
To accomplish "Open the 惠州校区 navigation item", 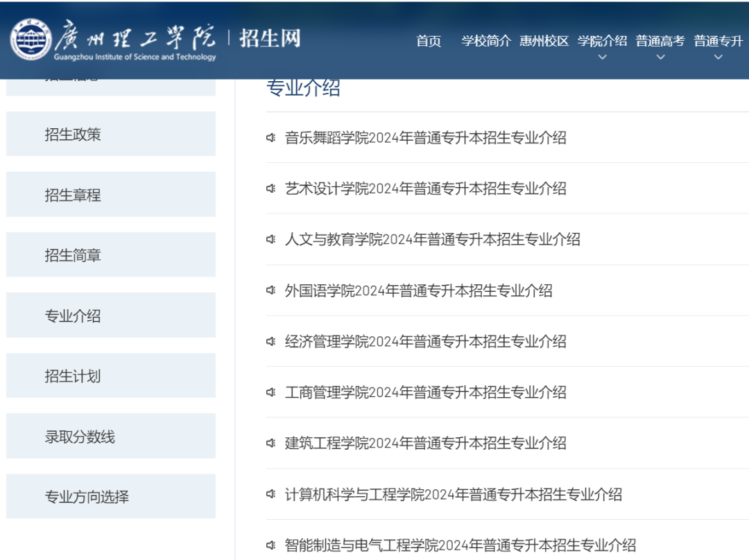I will point(543,41).
